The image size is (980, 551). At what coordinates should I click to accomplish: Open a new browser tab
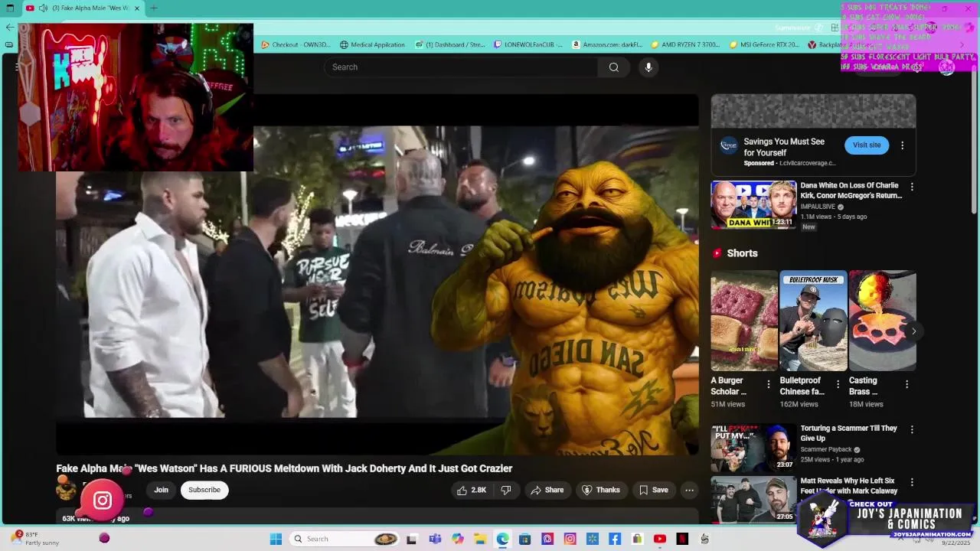tap(153, 8)
